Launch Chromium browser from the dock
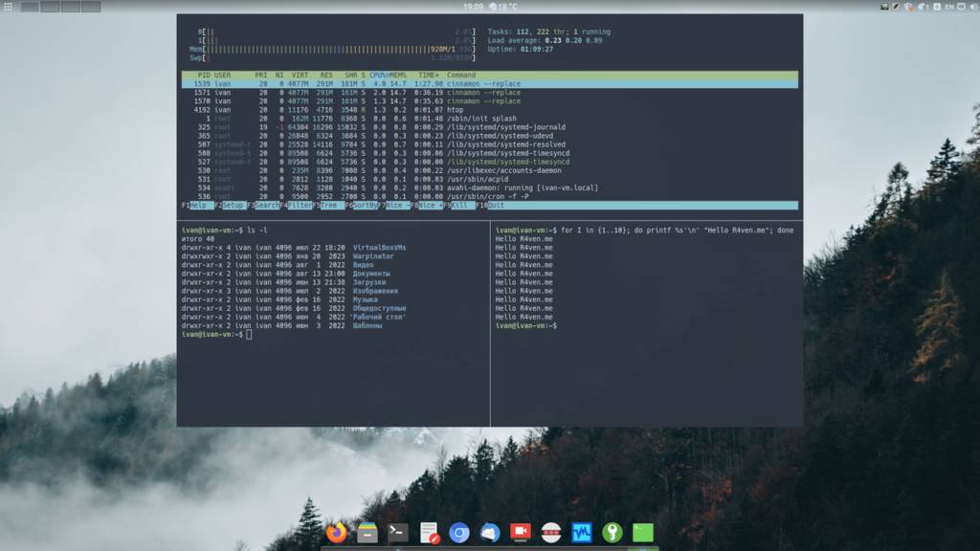Image resolution: width=980 pixels, height=551 pixels. (x=459, y=533)
